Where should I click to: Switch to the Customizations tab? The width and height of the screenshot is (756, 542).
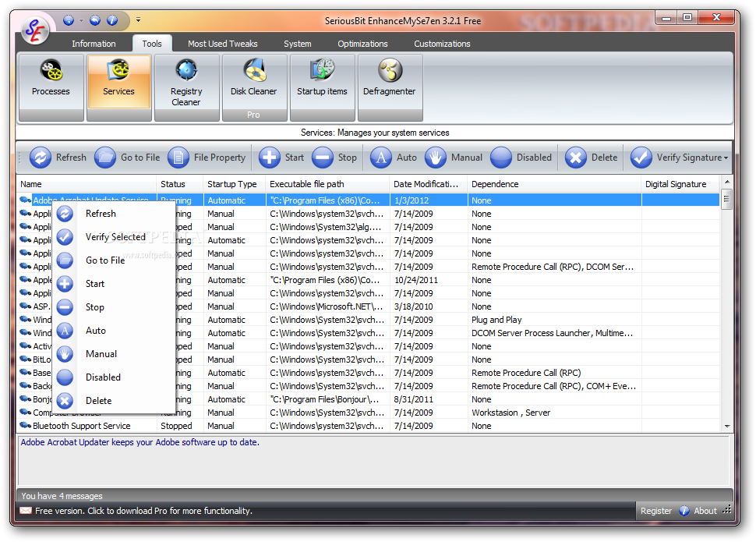click(x=442, y=44)
